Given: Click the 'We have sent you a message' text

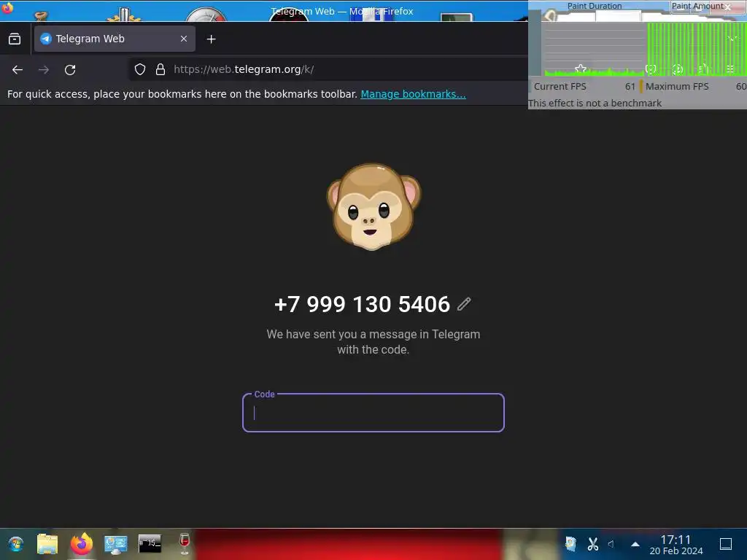Looking at the screenshot, I should pos(373,342).
